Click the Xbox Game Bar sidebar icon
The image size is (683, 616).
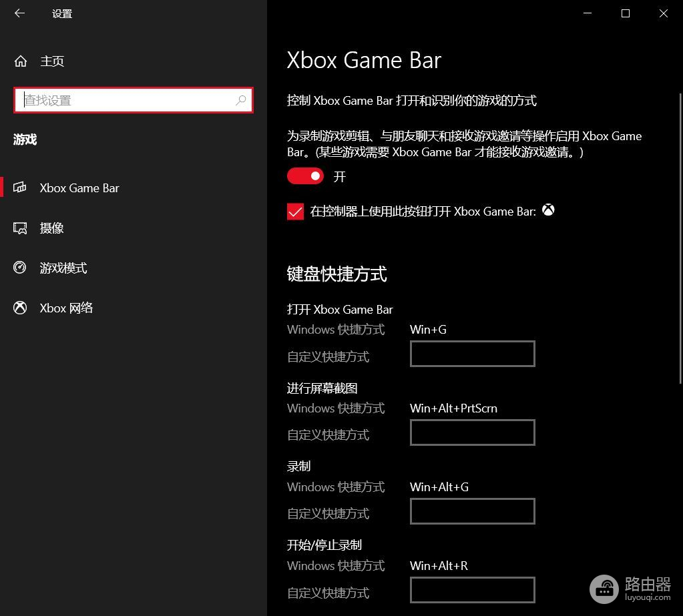(x=19, y=188)
